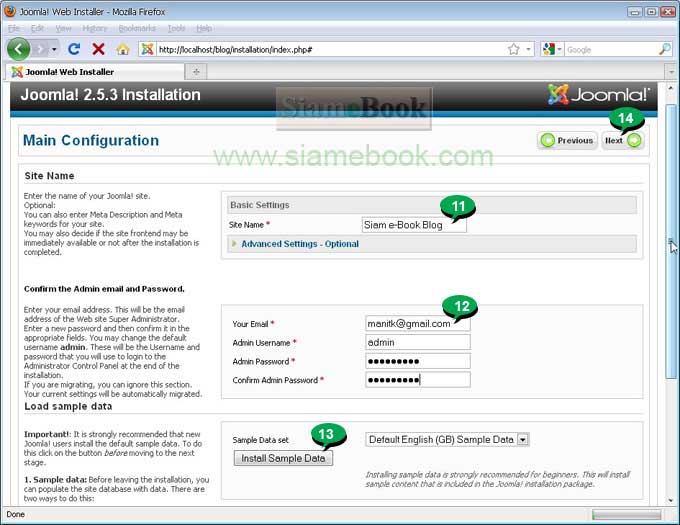Click the Joomla favicon in the address bar
This screenshot has width=680, height=525.
pos(147,49)
